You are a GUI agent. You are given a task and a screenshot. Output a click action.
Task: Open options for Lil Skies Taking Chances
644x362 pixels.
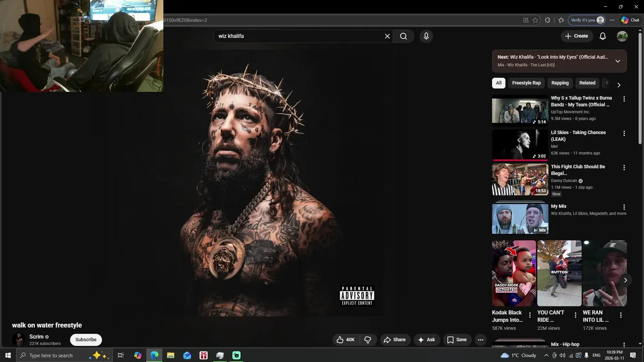coord(624,133)
